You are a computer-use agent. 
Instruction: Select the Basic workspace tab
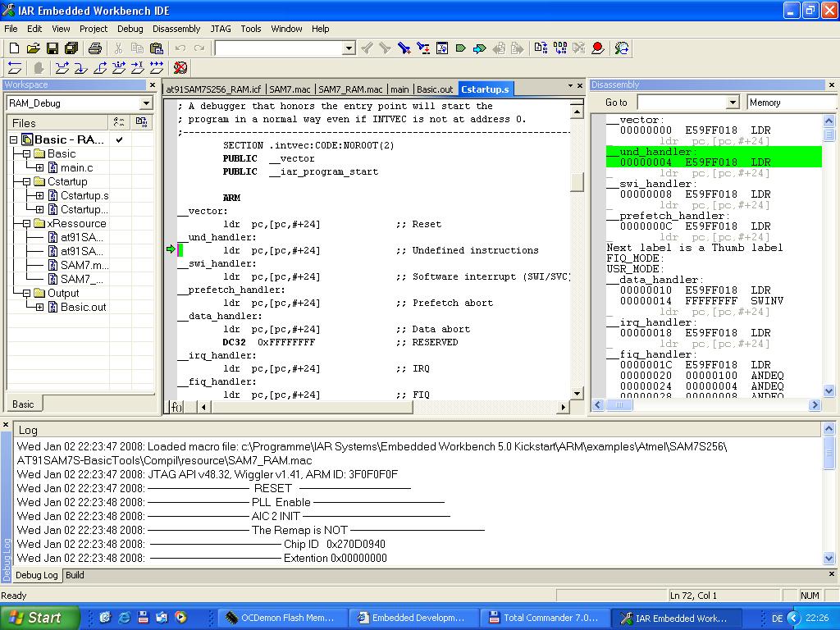pos(23,404)
